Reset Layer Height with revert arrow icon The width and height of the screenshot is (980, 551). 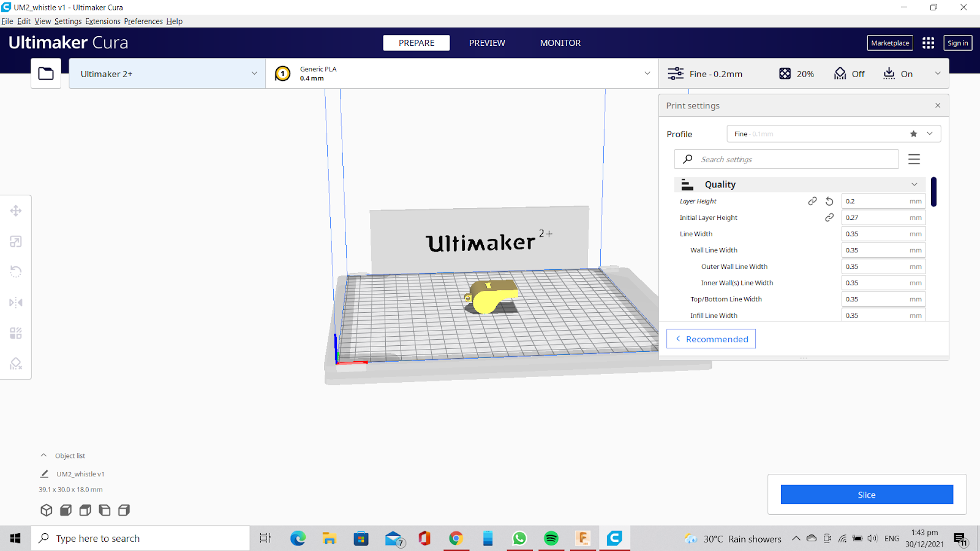[829, 201]
